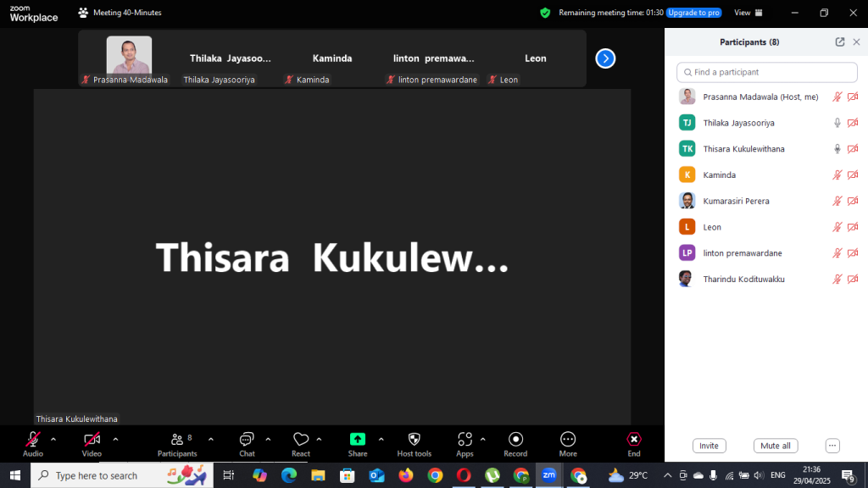Select the Thilaka Jayasooriya gallery tile
This screenshot has width=868, height=488.
231,58
